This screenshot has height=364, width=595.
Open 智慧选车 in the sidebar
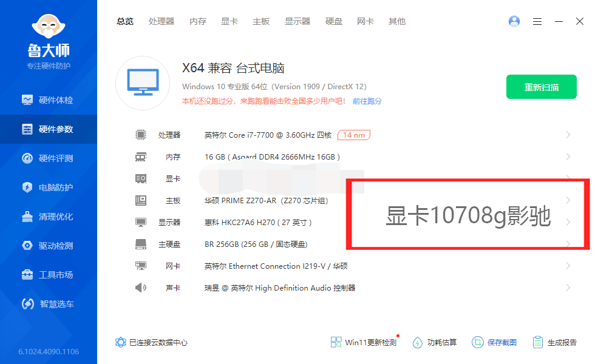(48, 304)
